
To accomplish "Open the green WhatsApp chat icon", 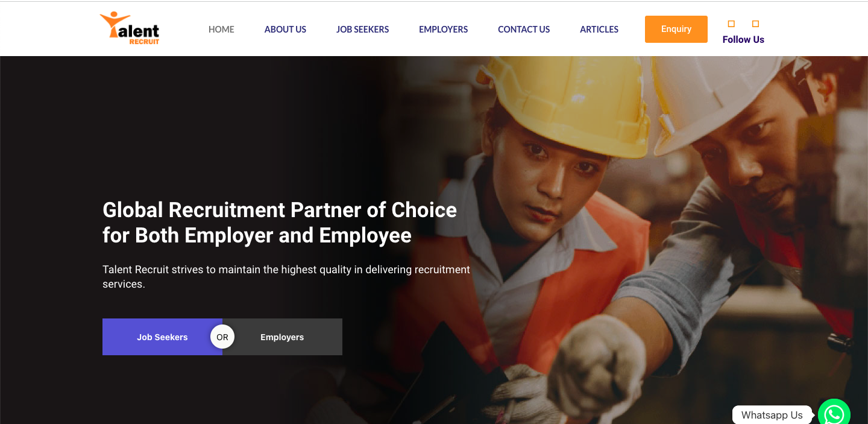I will 834,413.
